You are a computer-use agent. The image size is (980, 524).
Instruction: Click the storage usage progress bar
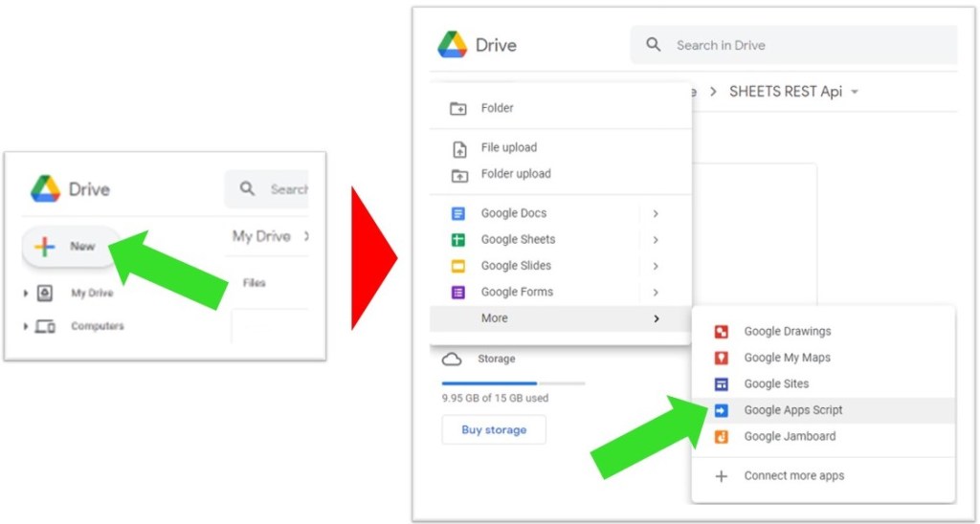point(513,382)
